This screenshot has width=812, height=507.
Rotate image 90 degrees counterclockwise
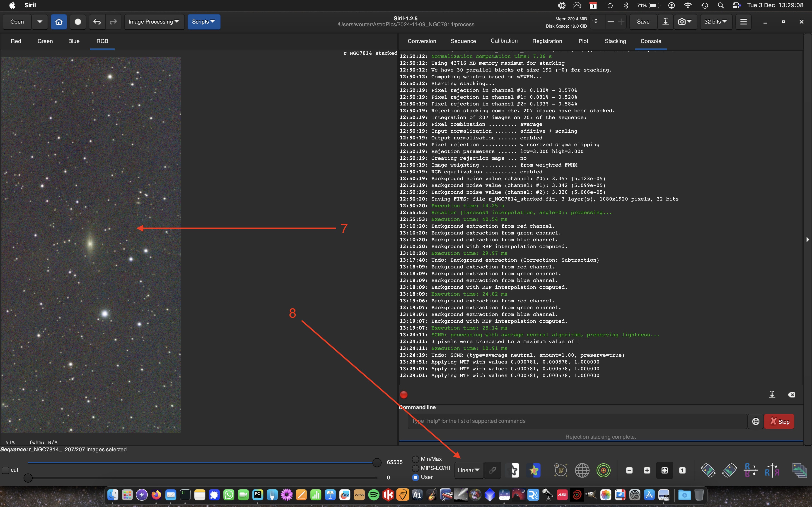[x=708, y=470]
